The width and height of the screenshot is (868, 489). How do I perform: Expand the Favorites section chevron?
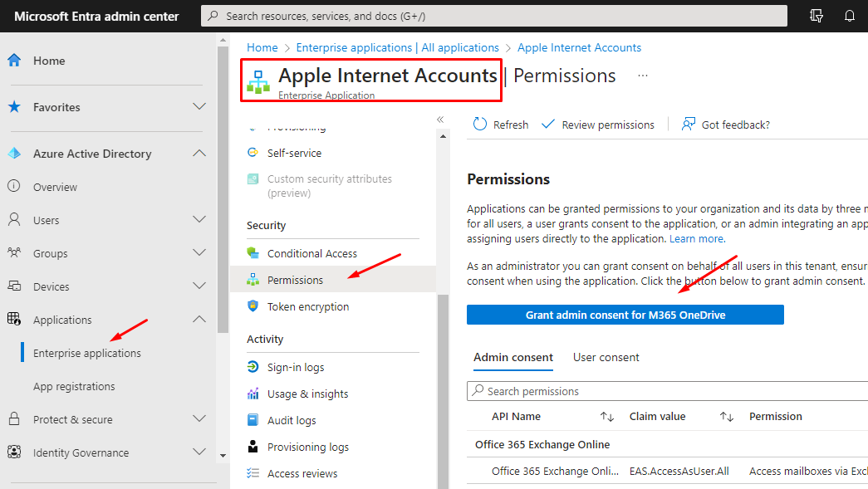coord(199,107)
